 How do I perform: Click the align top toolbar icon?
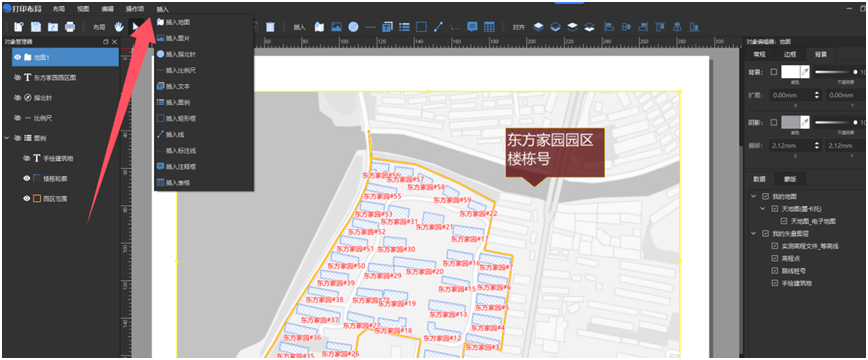click(x=660, y=27)
